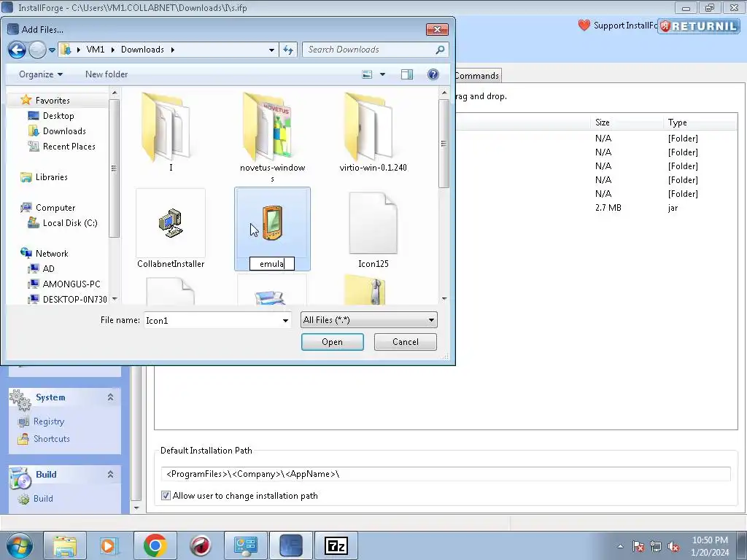
Task: Click Downloads in the address breadcrumb
Action: (x=142, y=50)
